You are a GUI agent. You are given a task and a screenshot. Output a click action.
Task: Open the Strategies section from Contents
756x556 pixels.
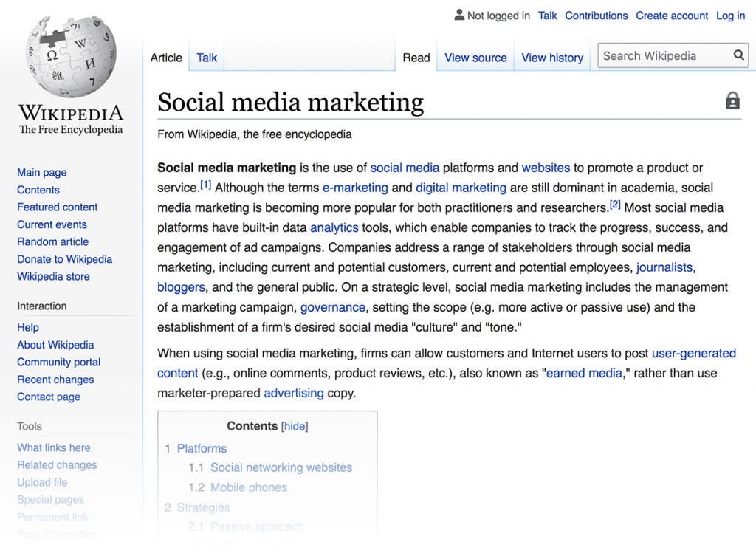pos(204,507)
